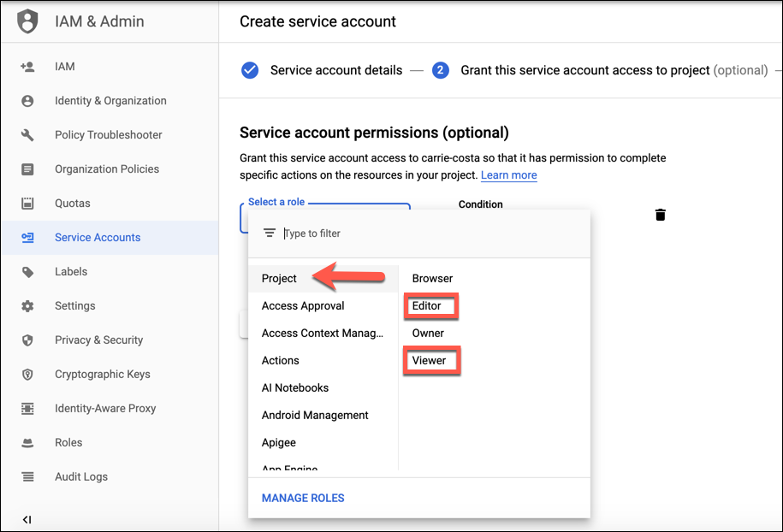Select Service Accounts in sidebar
This screenshot has height=532, width=783.
[x=110, y=238]
